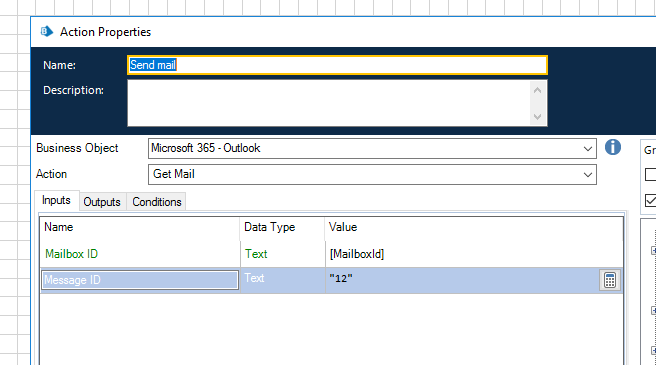The height and width of the screenshot is (365, 656).
Task: Switch to the Inputs tab
Action: tap(56, 200)
